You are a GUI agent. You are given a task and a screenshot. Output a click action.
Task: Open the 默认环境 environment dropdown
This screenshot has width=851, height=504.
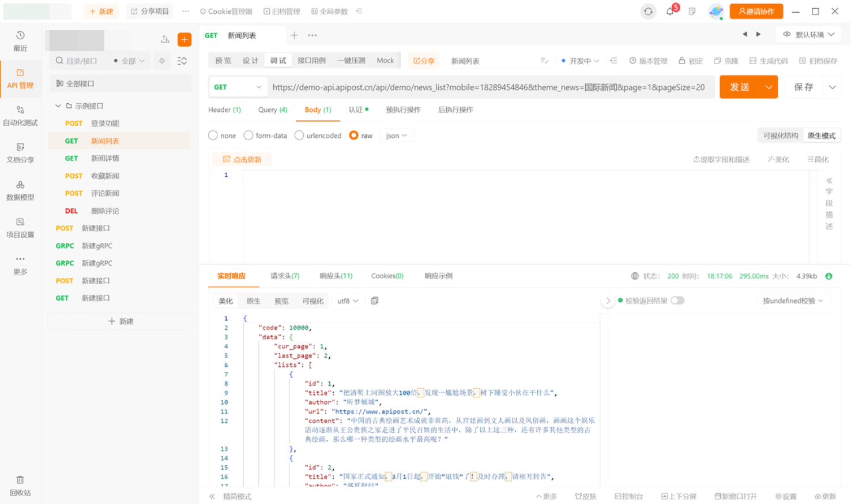808,35
